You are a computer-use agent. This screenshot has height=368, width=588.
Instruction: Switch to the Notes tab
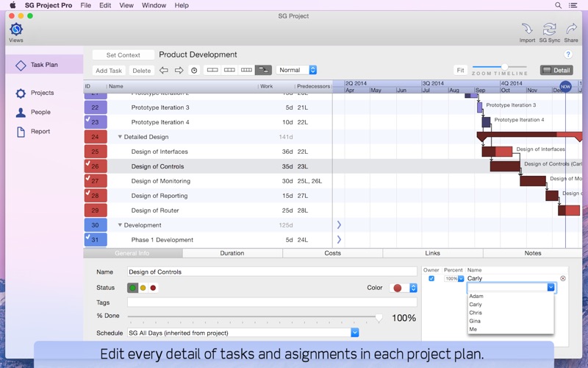(533, 253)
